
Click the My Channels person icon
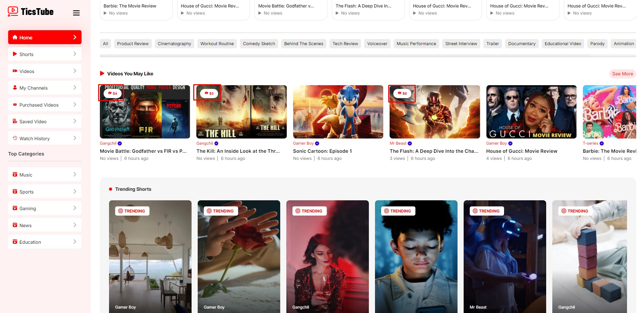click(x=15, y=88)
